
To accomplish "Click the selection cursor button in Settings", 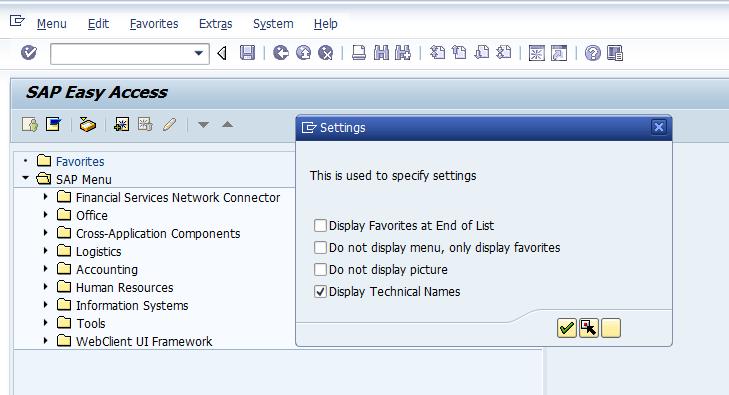I will coord(589,328).
